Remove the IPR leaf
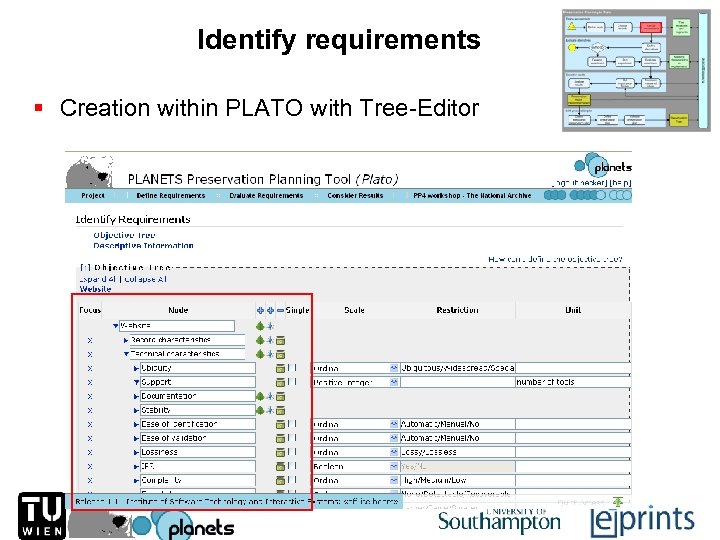Image resolution: width=720 pixels, height=540 pixels. (x=281, y=467)
